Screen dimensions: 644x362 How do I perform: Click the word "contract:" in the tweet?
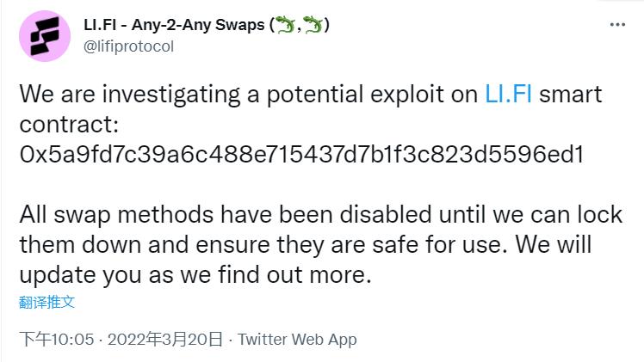[69, 124]
